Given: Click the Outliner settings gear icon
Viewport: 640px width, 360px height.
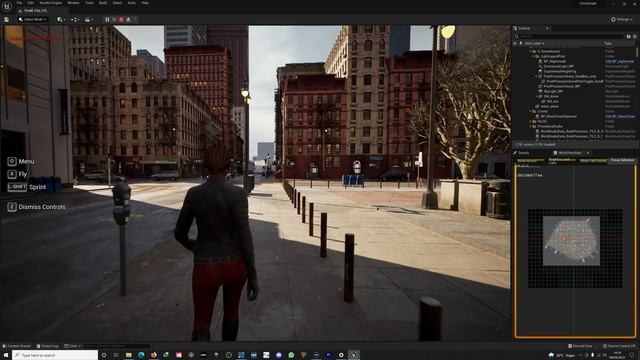Looking at the screenshot, I should click(x=635, y=36).
